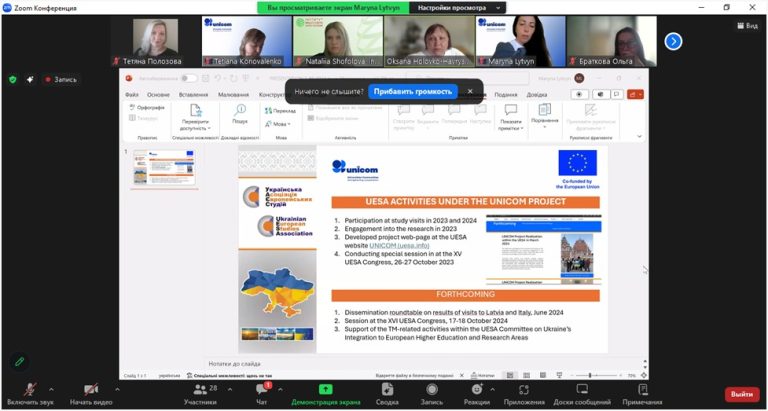The width and height of the screenshot is (768, 411).
Task: Dismiss status bar upload message with X
Action: click(x=461, y=375)
